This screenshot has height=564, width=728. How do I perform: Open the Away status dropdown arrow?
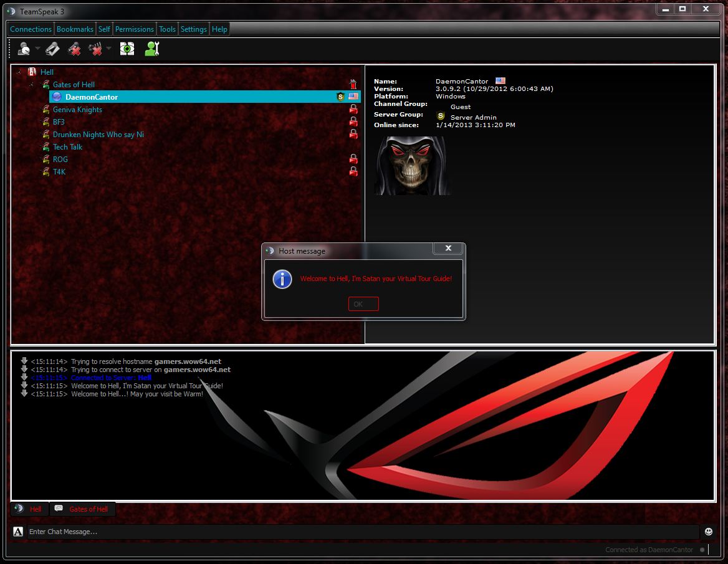click(37, 48)
